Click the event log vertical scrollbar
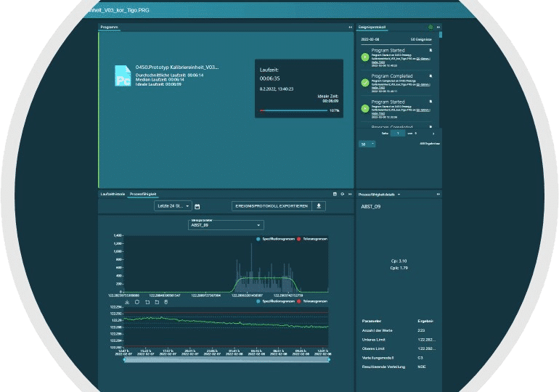559x392 pixels. click(441, 35)
